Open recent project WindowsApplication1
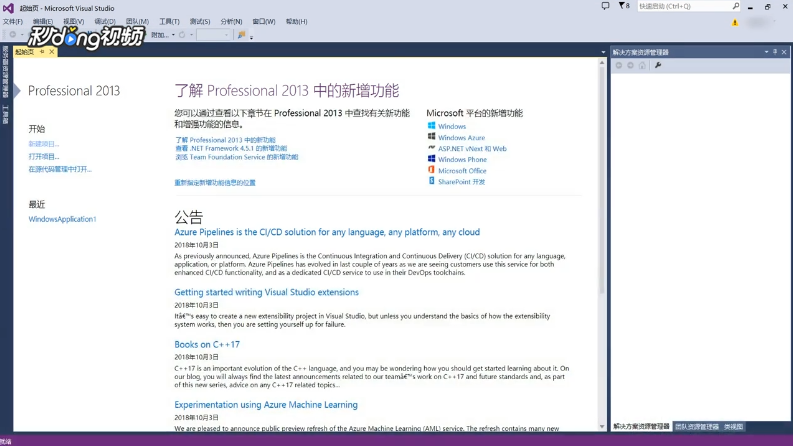 pyautogui.click(x=62, y=219)
